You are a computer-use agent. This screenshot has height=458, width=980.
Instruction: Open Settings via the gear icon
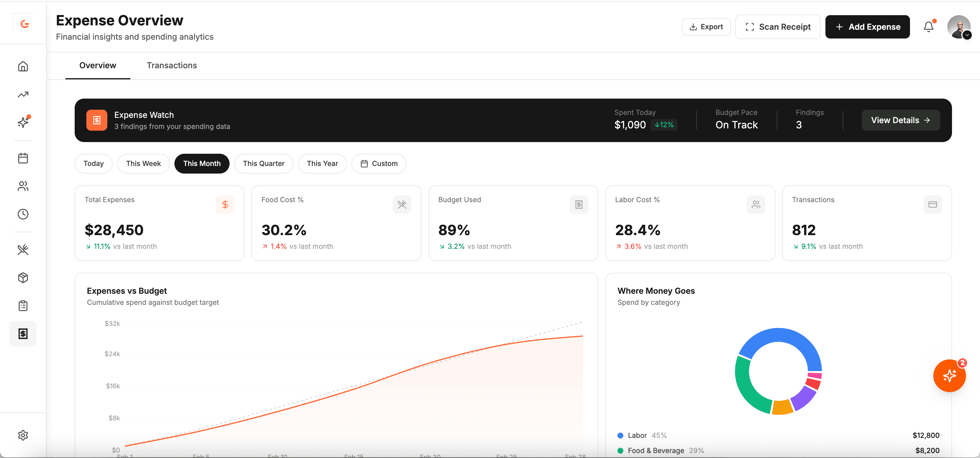[23, 435]
